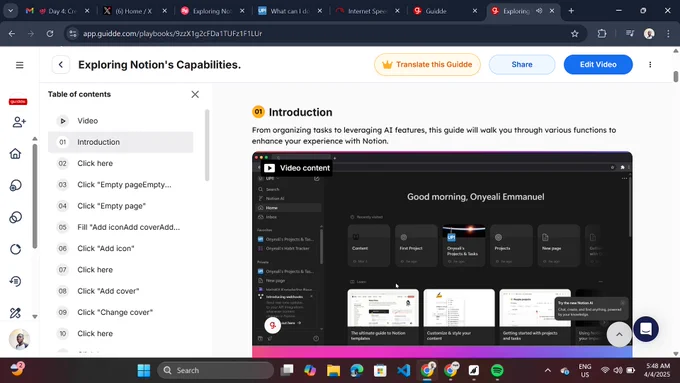Click the sidebar icon below the house
This screenshot has width=680, height=383.
point(15,186)
